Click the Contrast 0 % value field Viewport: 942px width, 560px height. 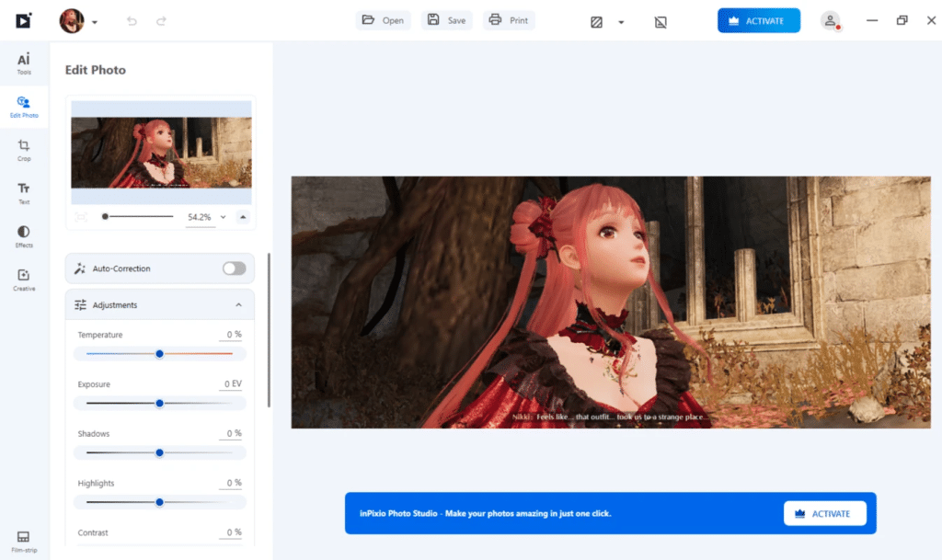231,532
